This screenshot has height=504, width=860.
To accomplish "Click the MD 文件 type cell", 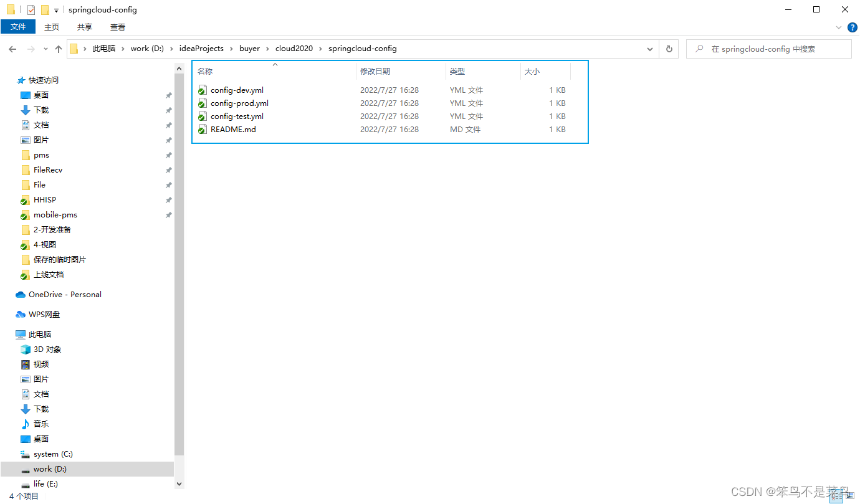I will pos(465,130).
